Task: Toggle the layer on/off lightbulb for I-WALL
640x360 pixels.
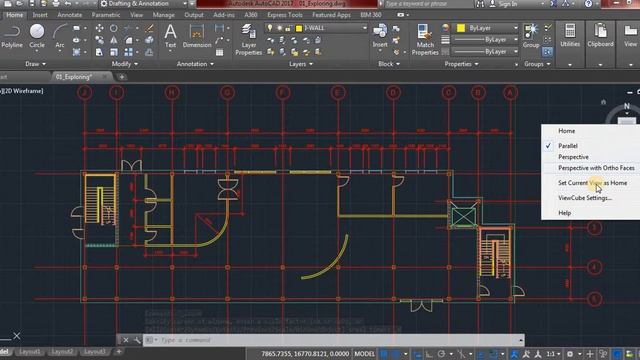Action: pos(270,28)
